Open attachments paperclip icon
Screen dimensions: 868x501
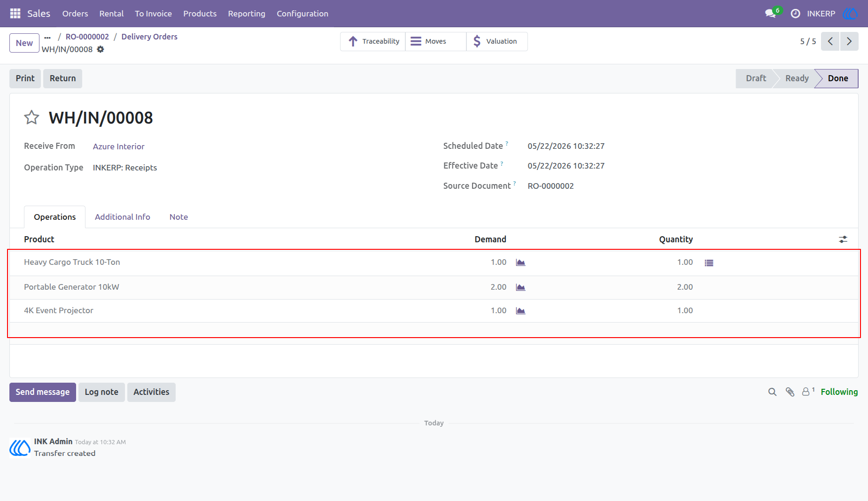(790, 392)
